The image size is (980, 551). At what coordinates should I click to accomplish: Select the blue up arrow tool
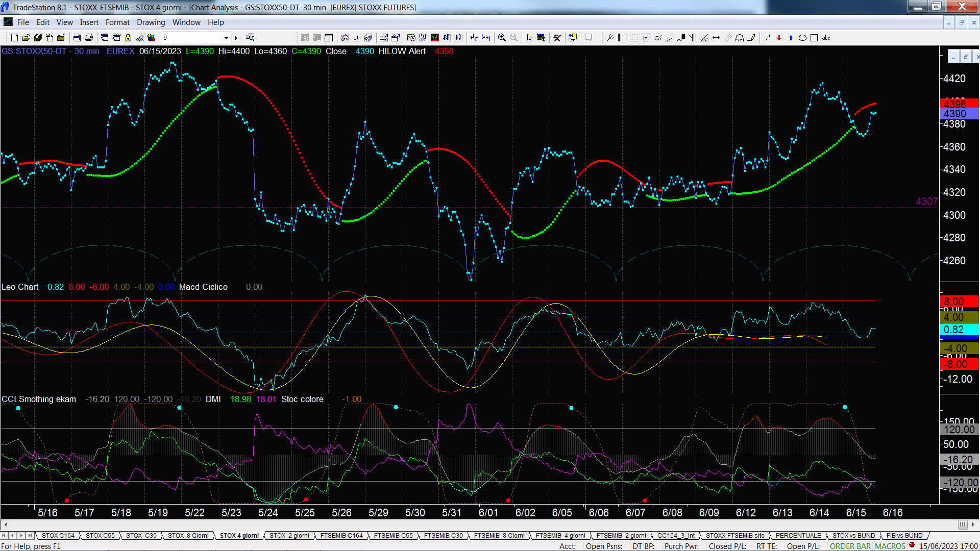[791, 38]
